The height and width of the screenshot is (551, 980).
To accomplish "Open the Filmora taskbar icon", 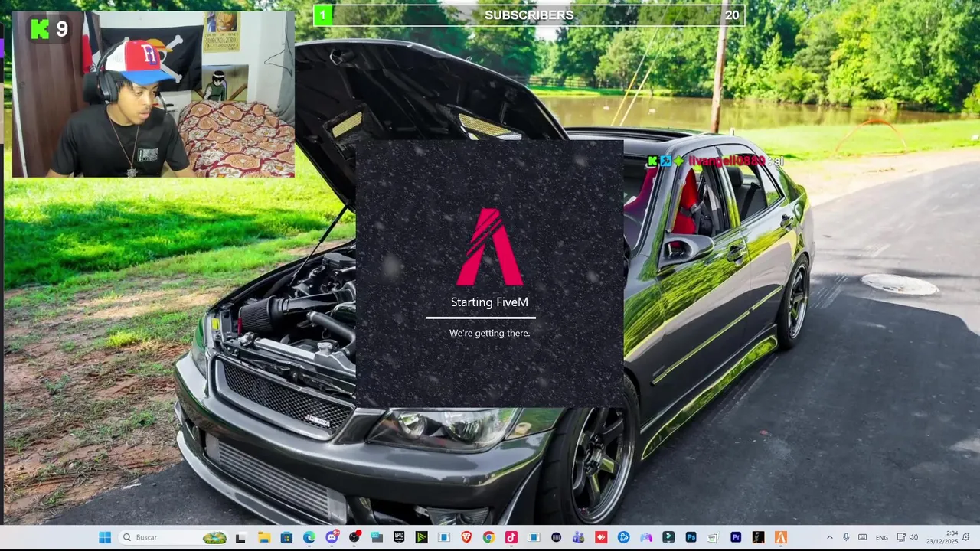I will coord(668,537).
